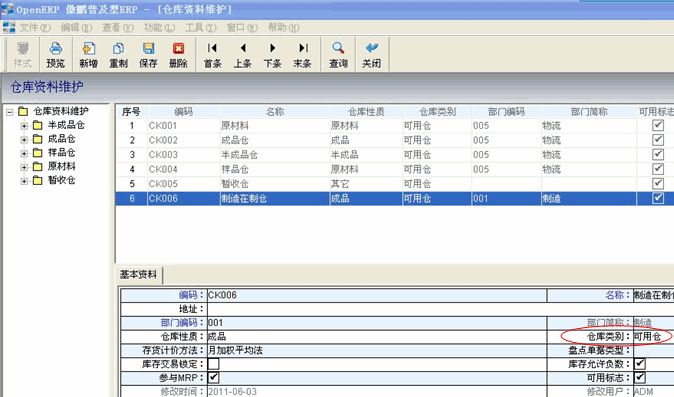This screenshot has width=674, height=397.
Task: Expand the 样品仓 tree node
Action: pyautogui.click(x=24, y=153)
